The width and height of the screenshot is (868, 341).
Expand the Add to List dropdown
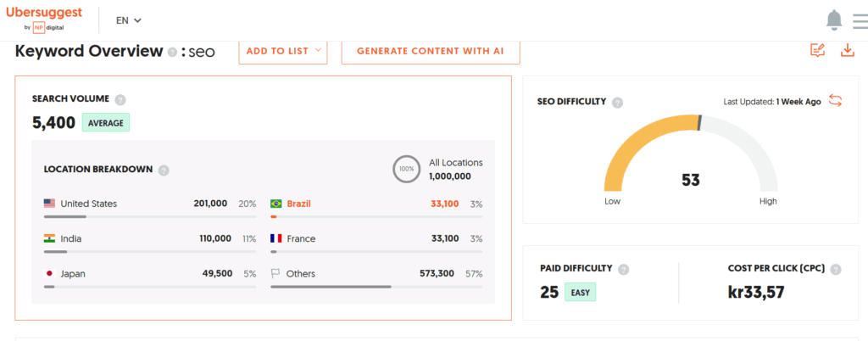283,51
